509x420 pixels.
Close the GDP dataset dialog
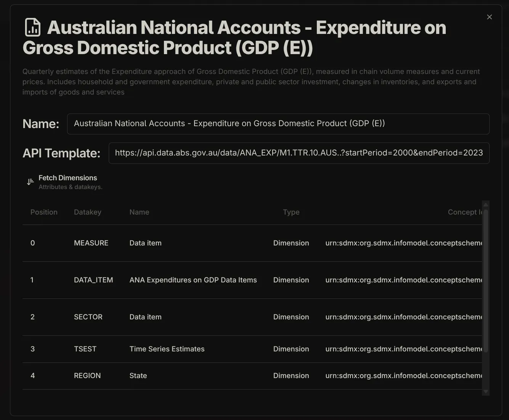pyautogui.click(x=489, y=17)
